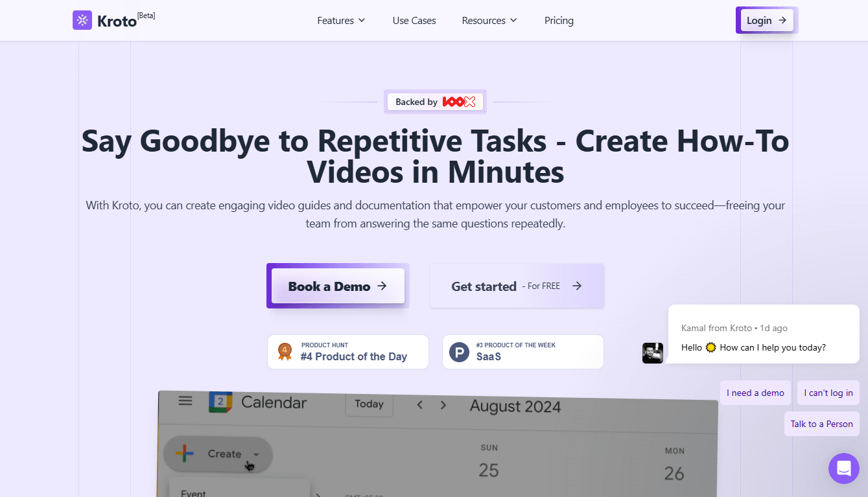Screen dimensions: 868x497
Task: Click the Product Hunt P logo icon
Action: click(459, 353)
